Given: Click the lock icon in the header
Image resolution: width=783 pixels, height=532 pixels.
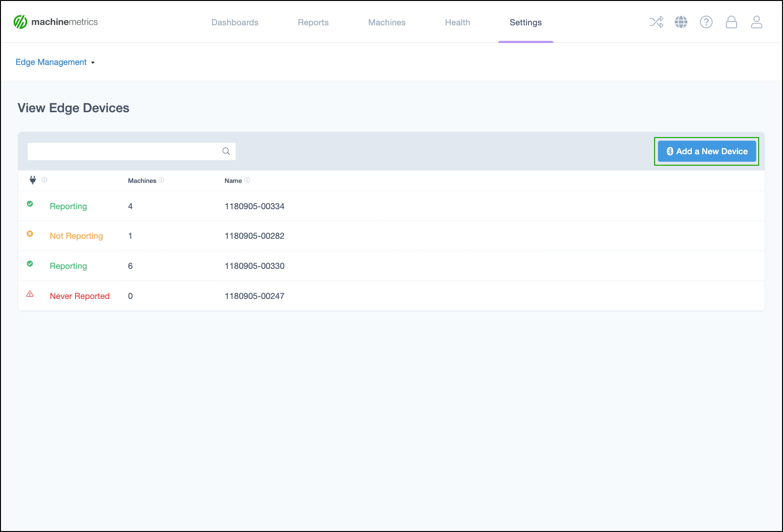Looking at the screenshot, I should [731, 22].
